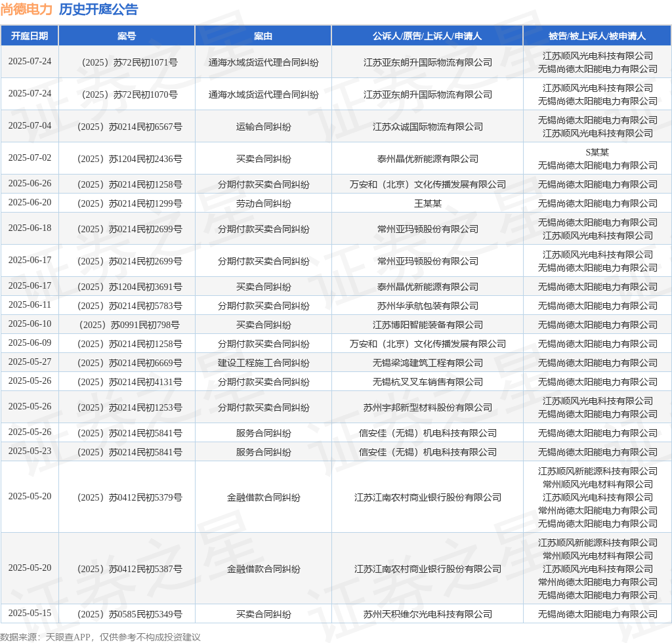Click date cell 2025-06-09
672x643 pixels.
30,342
